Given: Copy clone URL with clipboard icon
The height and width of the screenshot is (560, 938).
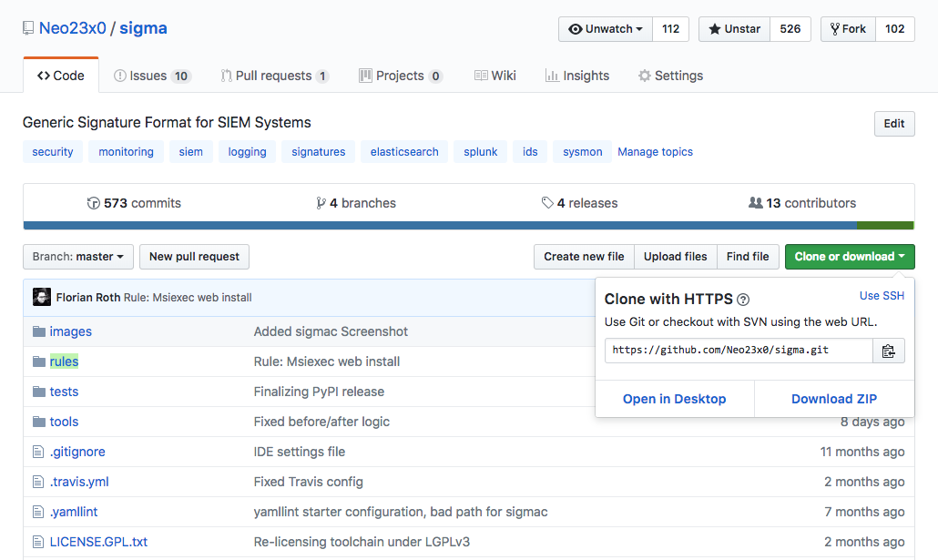Looking at the screenshot, I should [x=888, y=351].
